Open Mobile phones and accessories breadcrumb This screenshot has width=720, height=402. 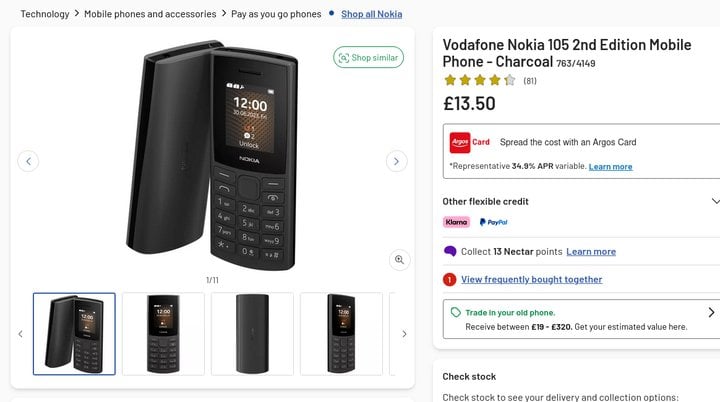coord(150,14)
